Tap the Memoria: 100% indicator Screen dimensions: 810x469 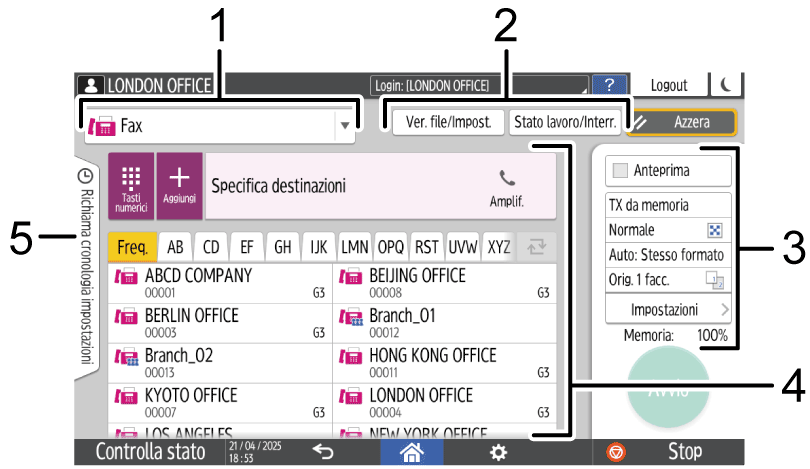(675, 336)
